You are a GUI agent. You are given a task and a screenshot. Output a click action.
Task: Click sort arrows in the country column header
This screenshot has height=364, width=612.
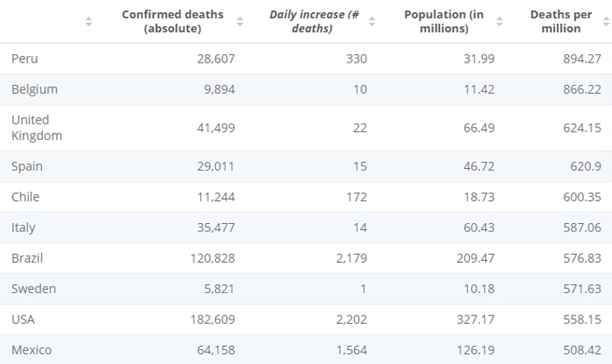point(89,21)
